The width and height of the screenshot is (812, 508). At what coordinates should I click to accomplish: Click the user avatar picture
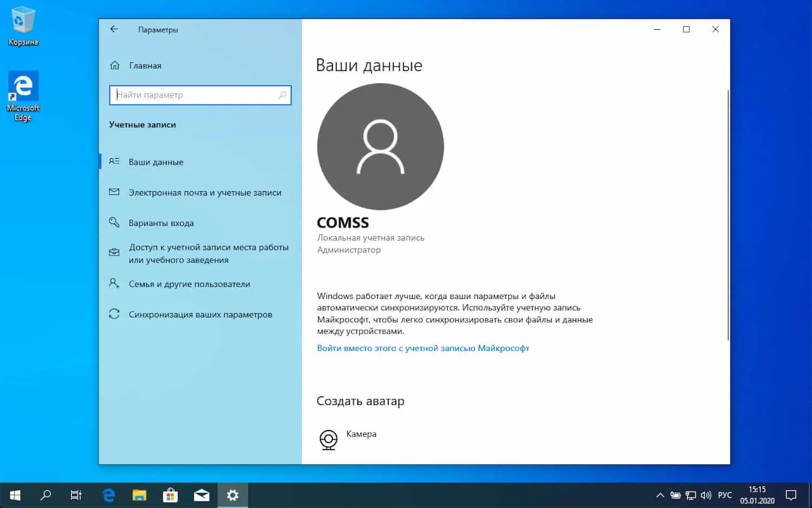380,146
